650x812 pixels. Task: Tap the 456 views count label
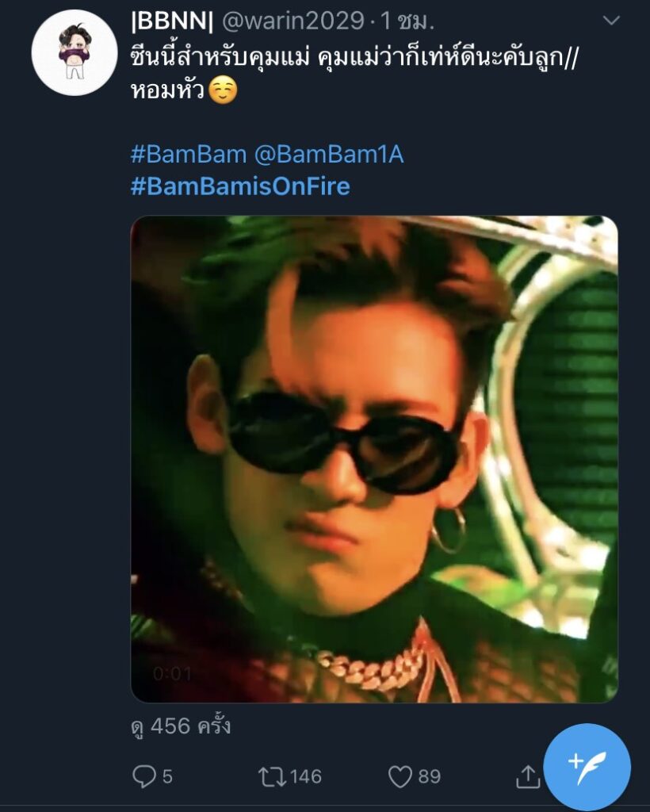[x=181, y=726]
